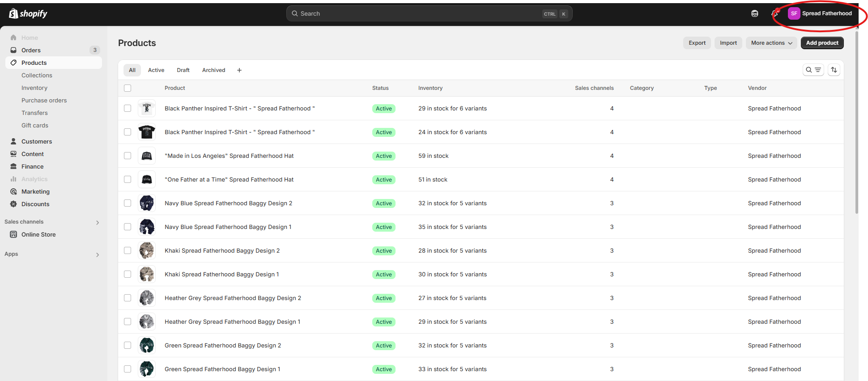Open thumbnail of Green Baggy Design 2

pos(147,345)
